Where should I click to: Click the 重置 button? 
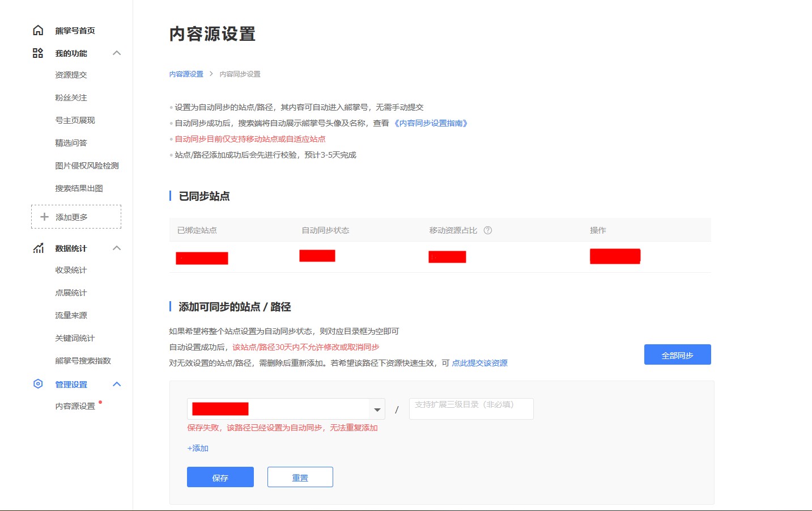pos(300,477)
